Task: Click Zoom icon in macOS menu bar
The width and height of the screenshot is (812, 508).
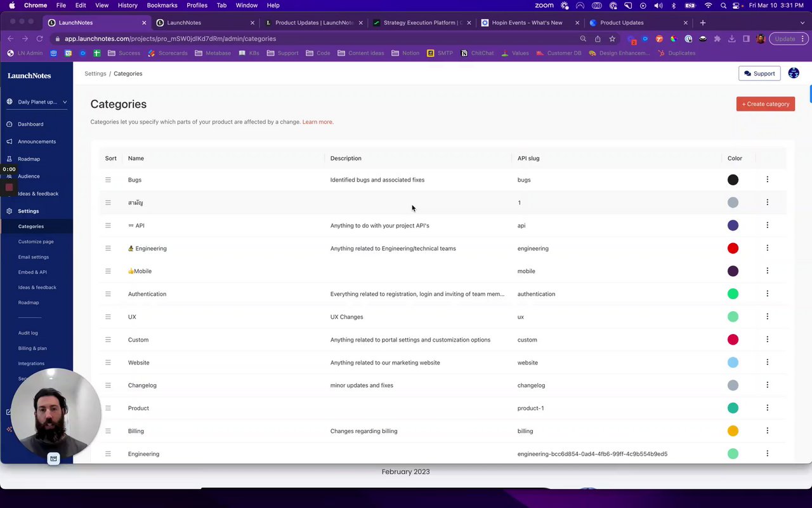Action: point(544,5)
